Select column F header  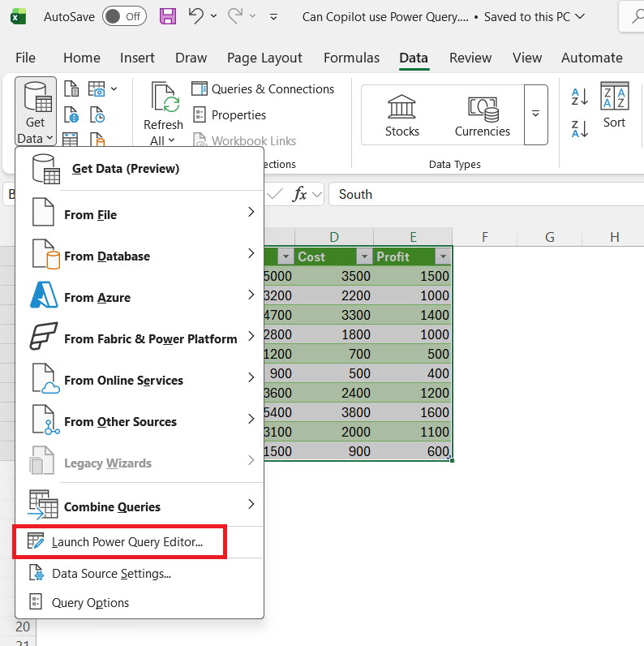pyautogui.click(x=485, y=237)
